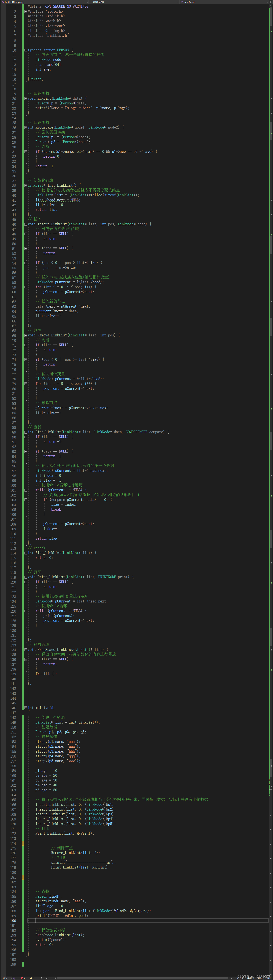Go to previous issue with the up arrow
The height and width of the screenshot is (980, 273).
coord(41,978)
